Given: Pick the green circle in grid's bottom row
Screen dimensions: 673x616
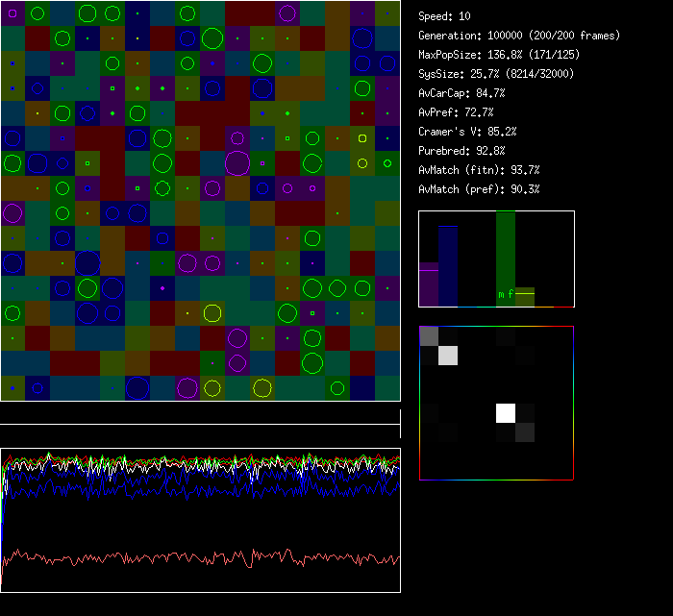Looking at the screenshot, I should (336, 388).
